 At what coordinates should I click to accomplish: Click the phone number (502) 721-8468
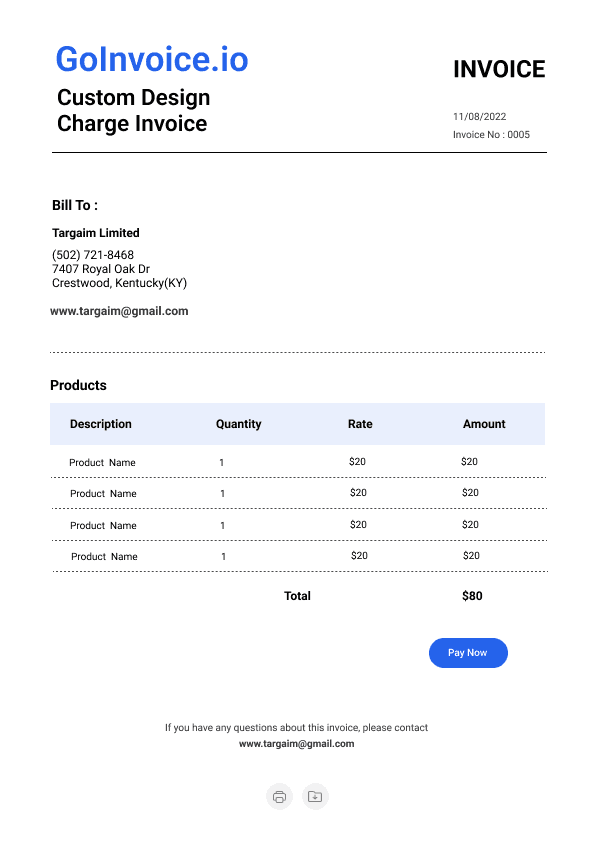(x=93, y=255)
